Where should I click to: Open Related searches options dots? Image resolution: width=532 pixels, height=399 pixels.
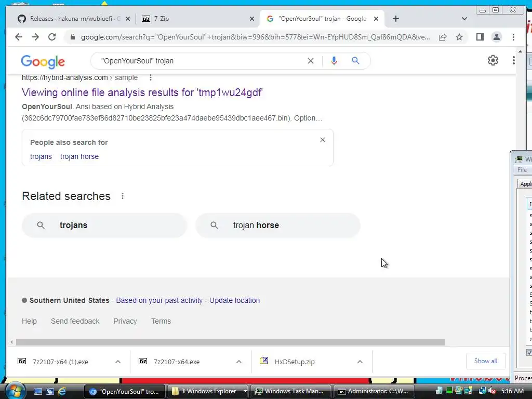[x=123, y=196]
